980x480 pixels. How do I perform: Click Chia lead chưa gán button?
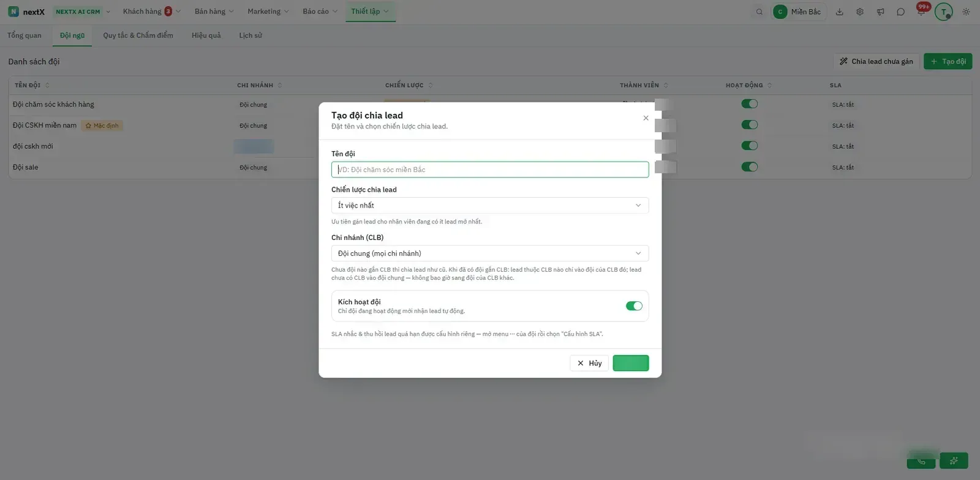[876, 61]
